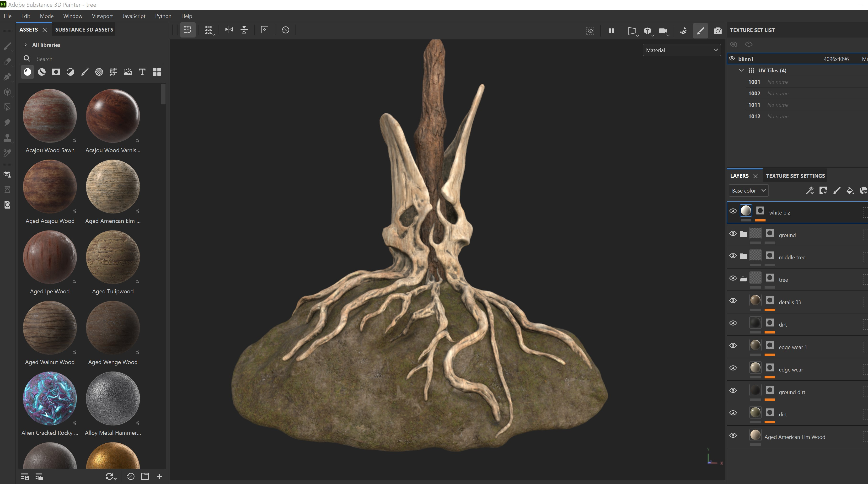This screenshot has height=484, width=868.
Task: Select the Material picker tool
Action: [7, 153]
